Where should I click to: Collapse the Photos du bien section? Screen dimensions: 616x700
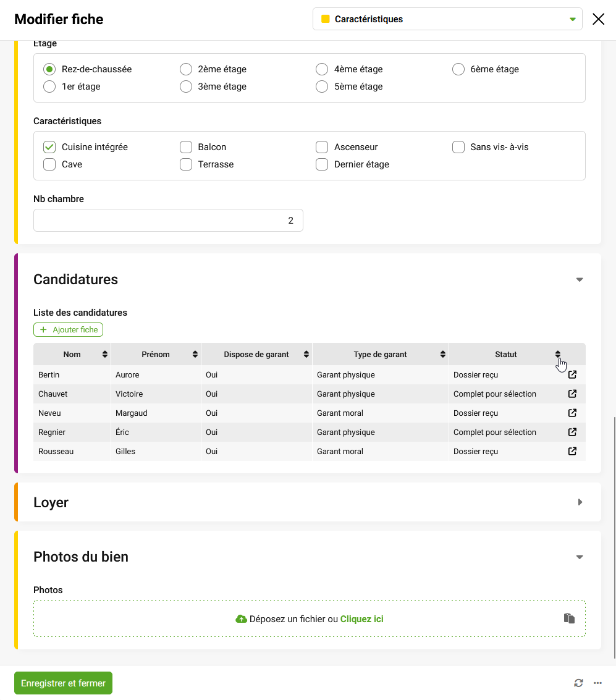tap(580, 557)
